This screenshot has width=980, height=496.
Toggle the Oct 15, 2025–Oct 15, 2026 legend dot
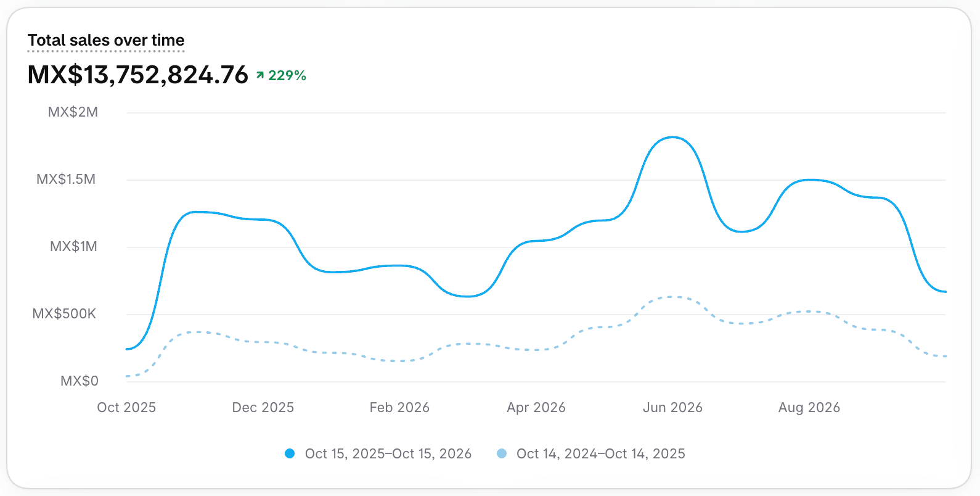[x=290, y=453]
